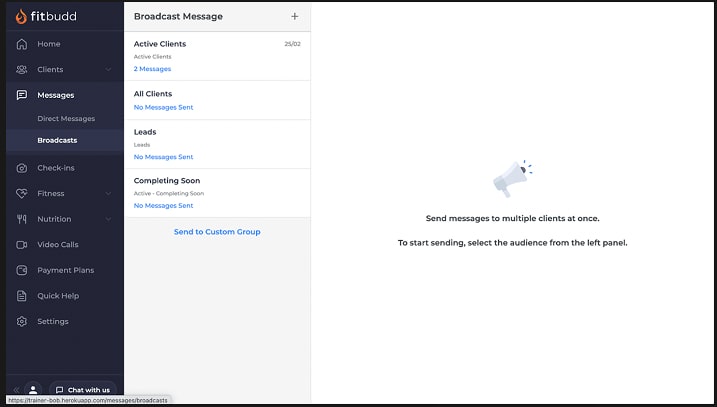Click the Nutrition fork and knife icon
This screenshot has height=407, width=717.
[x=21, y=219]
